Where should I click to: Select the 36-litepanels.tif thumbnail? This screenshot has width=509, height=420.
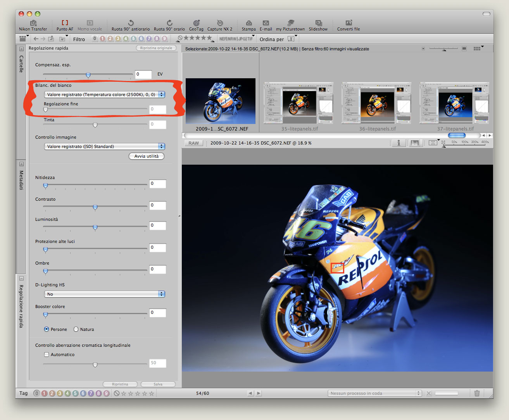point(376,103)
